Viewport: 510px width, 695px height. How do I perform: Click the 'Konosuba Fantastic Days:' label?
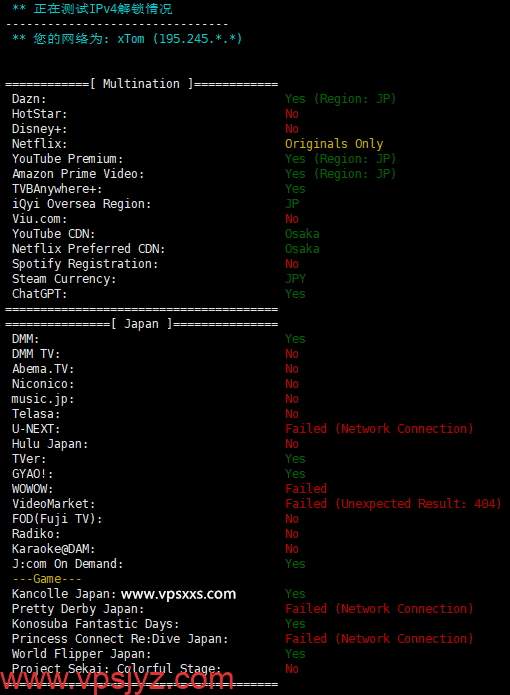click(96, 624)
